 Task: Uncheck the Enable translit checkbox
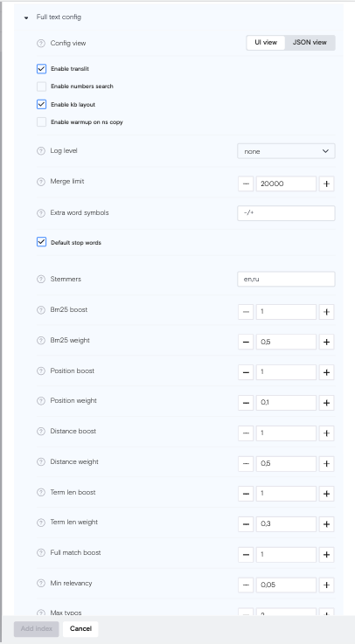coord(41,68)
